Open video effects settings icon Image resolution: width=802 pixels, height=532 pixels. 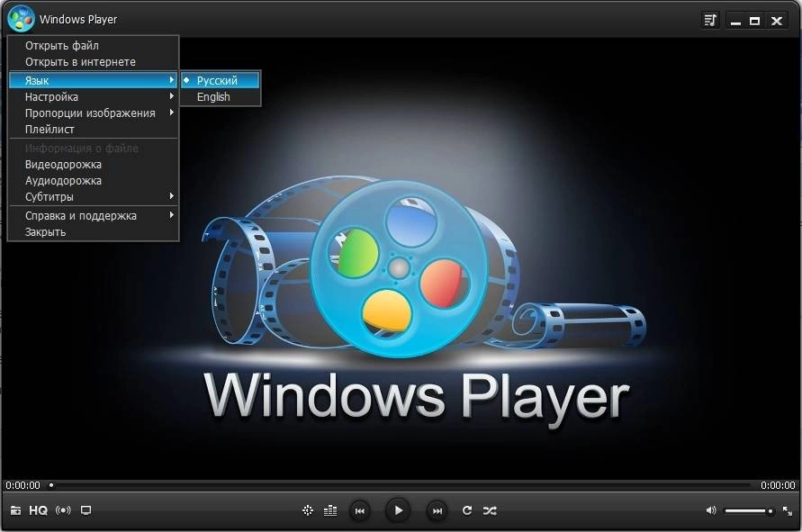click(x=308, y=510)
